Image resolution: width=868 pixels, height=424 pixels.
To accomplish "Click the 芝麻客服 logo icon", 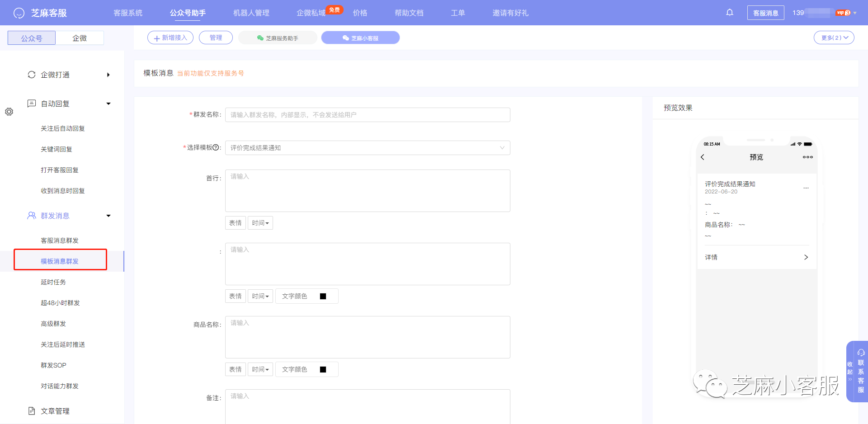I will point(19,13).
